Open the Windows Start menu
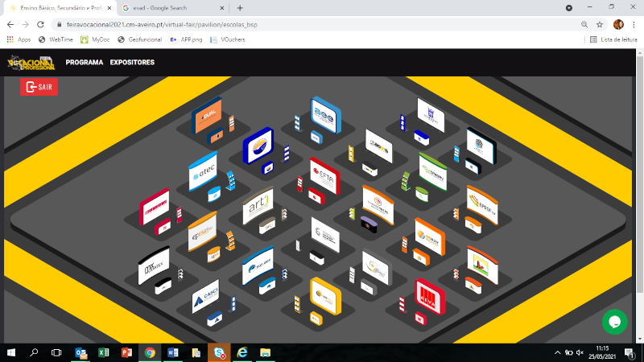Viewport: 644px width, 362px height. (x=11, y=352)
